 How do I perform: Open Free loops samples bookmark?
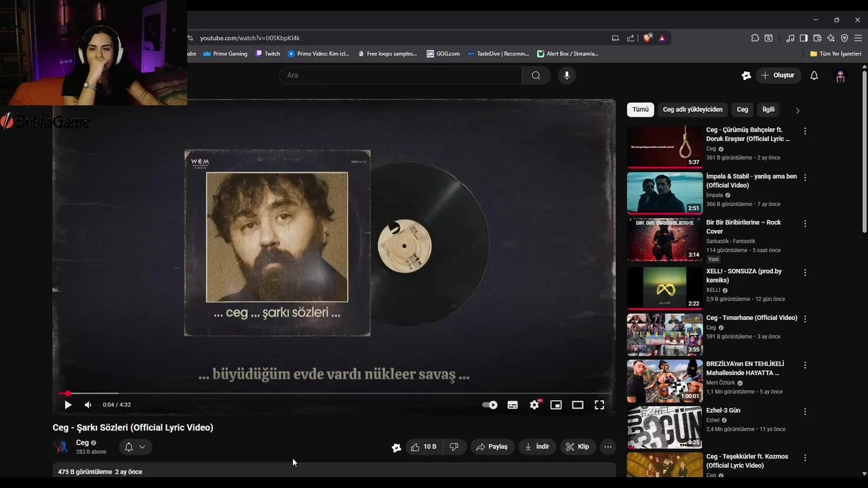(x=387, y=54)
